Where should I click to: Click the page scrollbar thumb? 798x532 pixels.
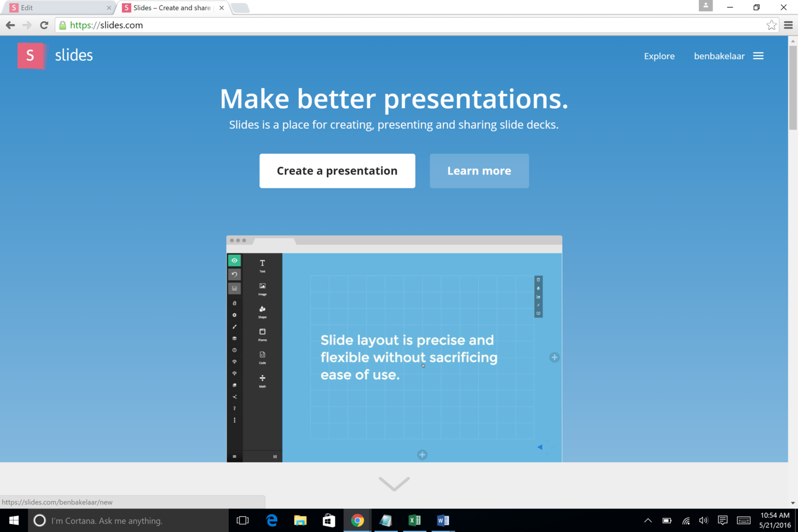click(793, 87)
